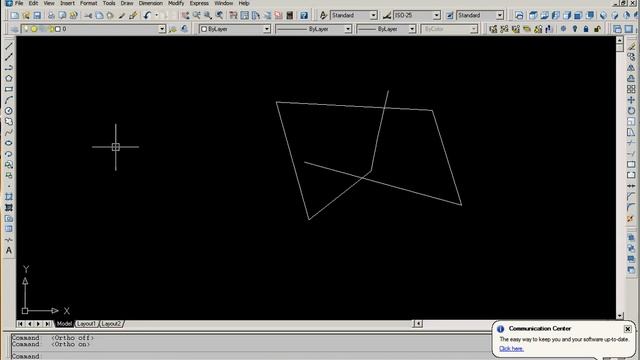The width and height of the screenshot is (640, 360).
Task: Select the Move modify tool
Action: 631,100
